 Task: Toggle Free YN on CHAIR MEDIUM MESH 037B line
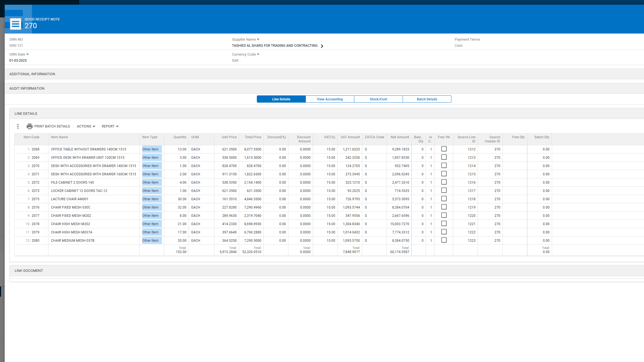[444, 240]
